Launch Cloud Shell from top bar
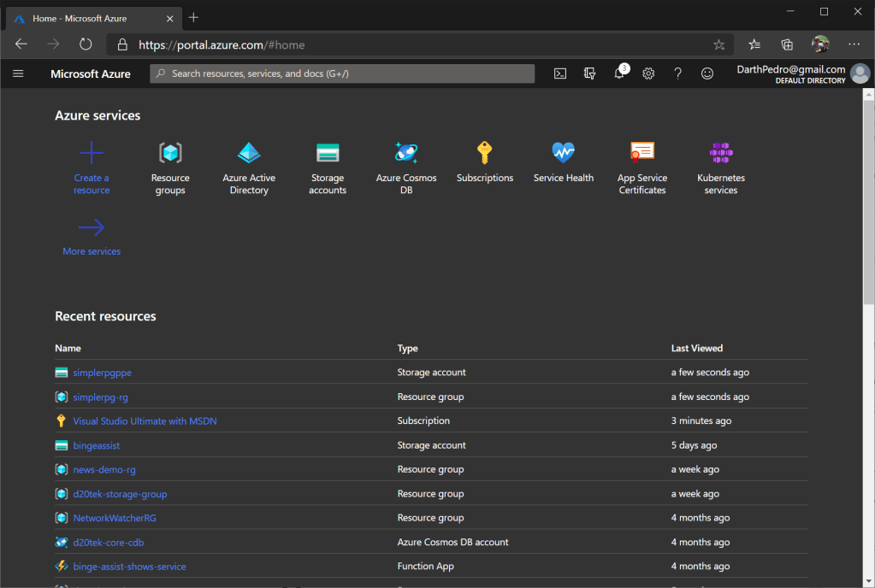This screenshot has height=588, width=875. tap(560, 73)
